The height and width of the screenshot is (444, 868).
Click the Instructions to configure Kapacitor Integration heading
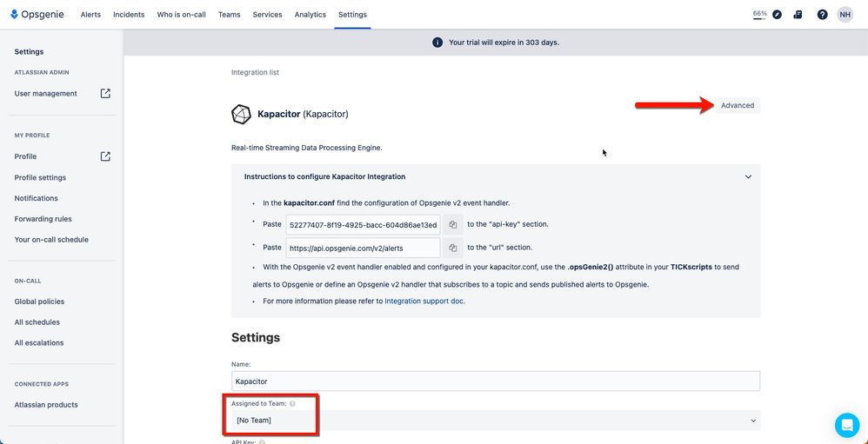325,177
